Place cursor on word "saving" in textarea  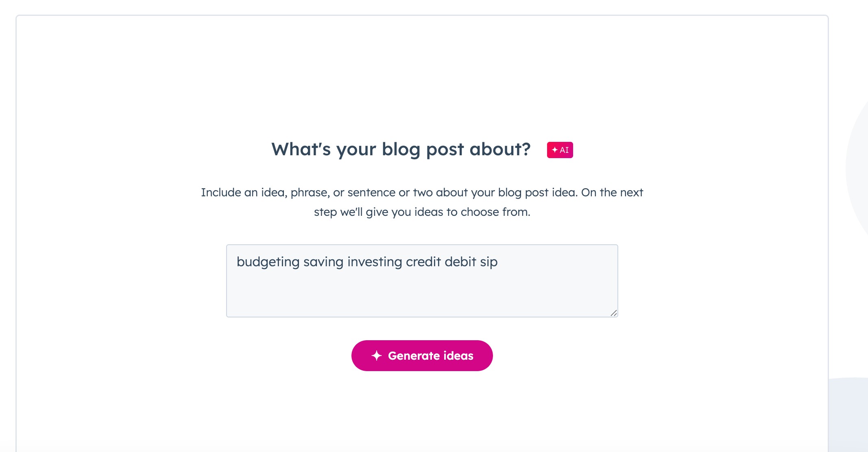pos(323,262)
